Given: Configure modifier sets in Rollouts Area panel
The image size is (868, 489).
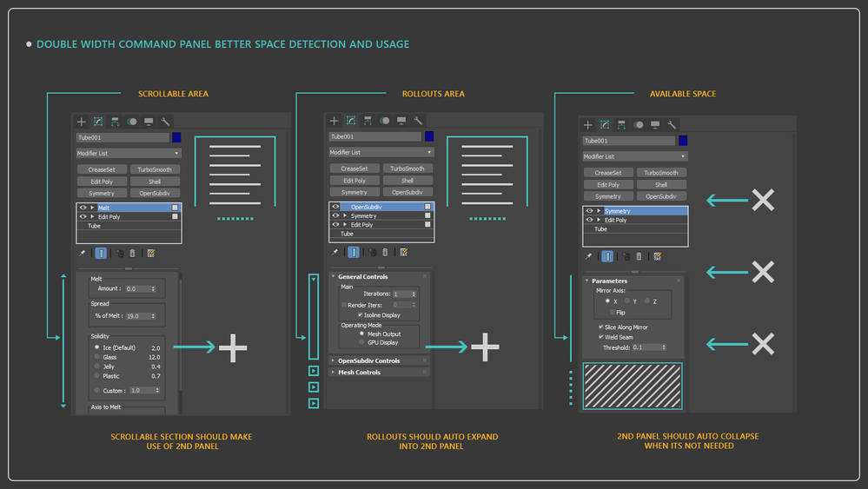Looking at the screenshot, I should (x=404, y=252).
